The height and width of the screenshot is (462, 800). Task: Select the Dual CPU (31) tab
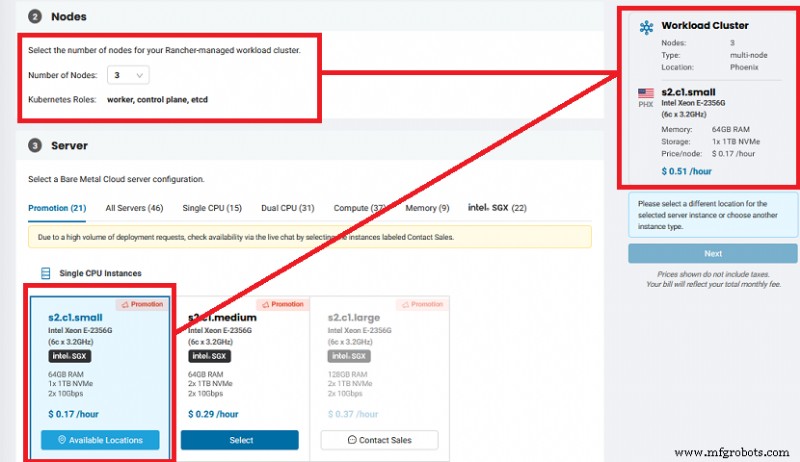pos(288,208)
